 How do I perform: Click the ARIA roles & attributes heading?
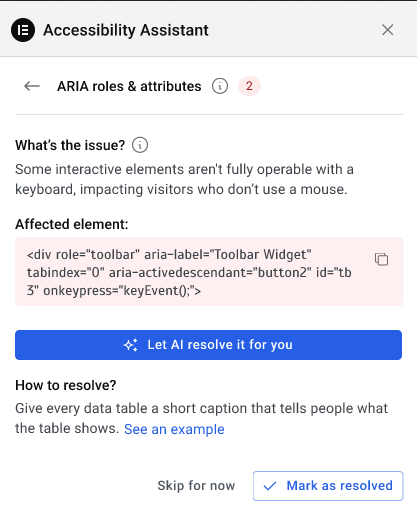pyautogui.click(x=129, y=86)
